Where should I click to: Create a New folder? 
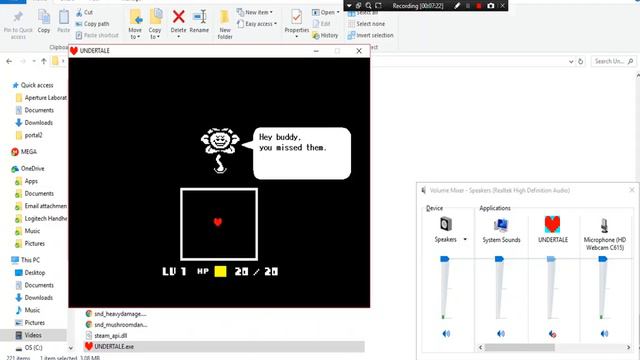click(224, 24)
